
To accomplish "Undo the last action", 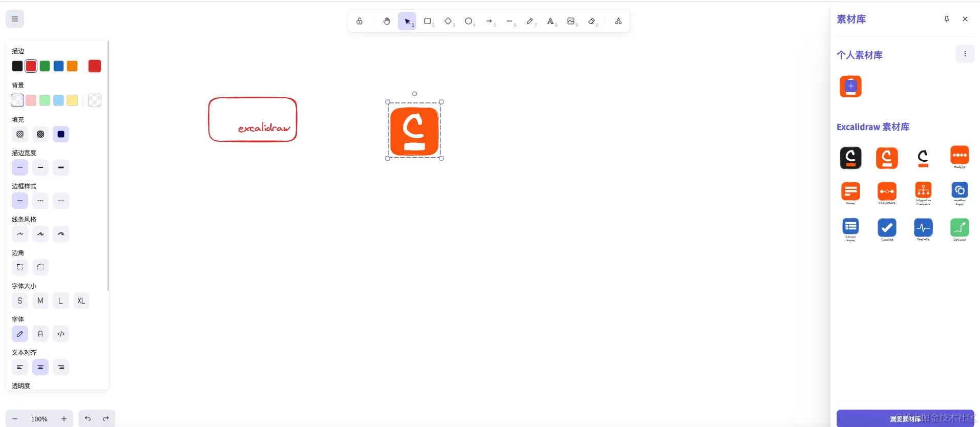I will (x=88, y=419).
